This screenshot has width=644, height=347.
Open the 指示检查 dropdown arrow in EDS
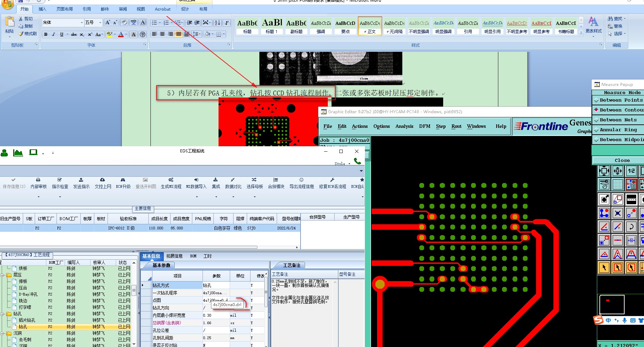60,197
